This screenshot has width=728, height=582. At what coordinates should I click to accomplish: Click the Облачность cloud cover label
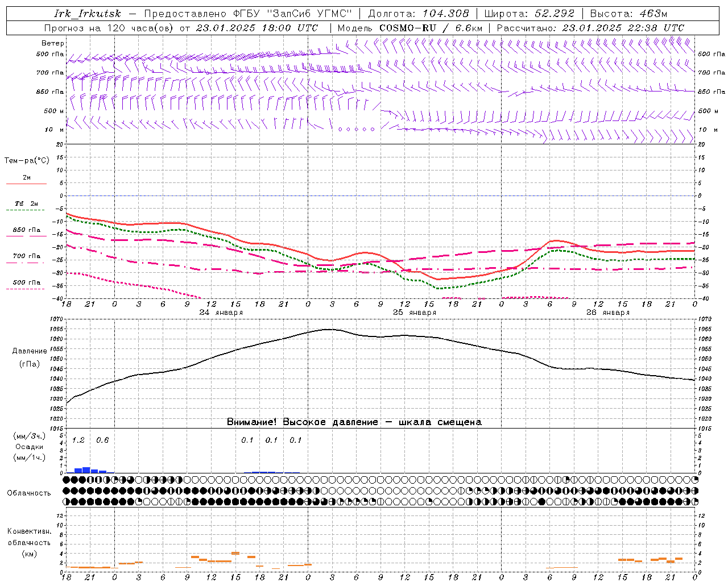29,493
